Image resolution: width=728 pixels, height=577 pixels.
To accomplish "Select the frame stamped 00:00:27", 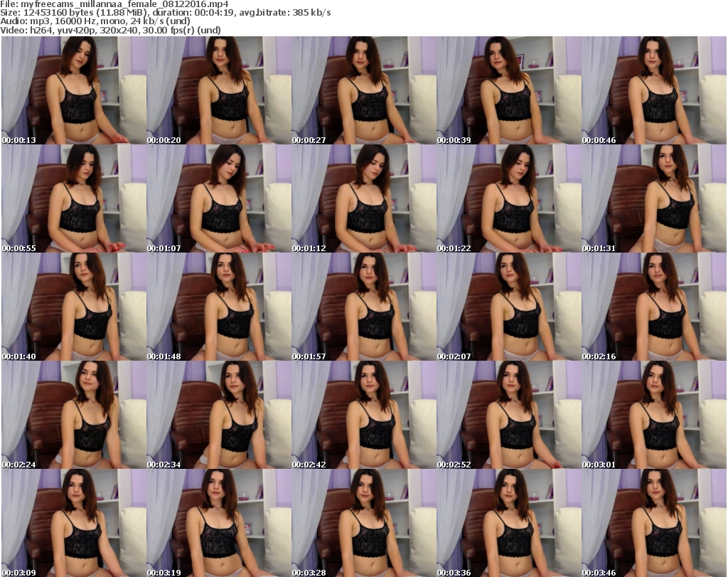I will (x=364, y=90).
